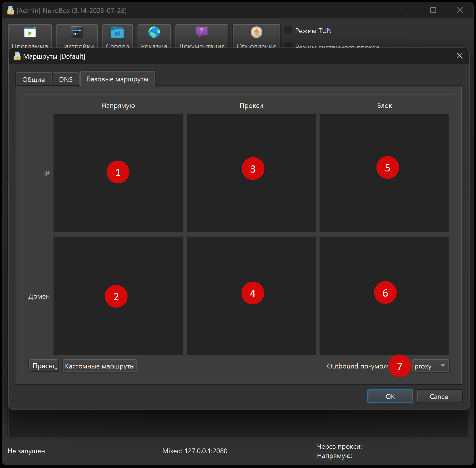
Task: Select the Базовые маршруты tab
Action: click(117, 79)
